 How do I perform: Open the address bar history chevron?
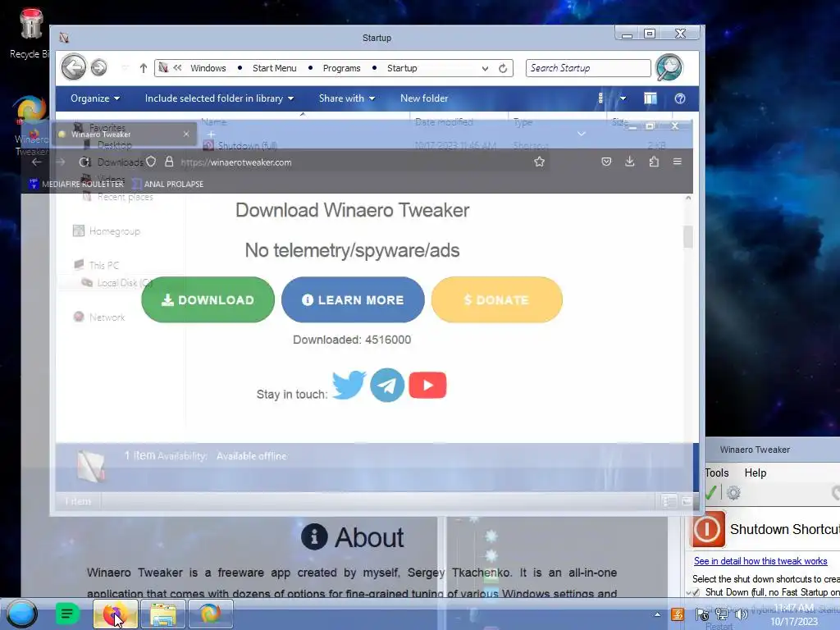(x=485, y=69)
